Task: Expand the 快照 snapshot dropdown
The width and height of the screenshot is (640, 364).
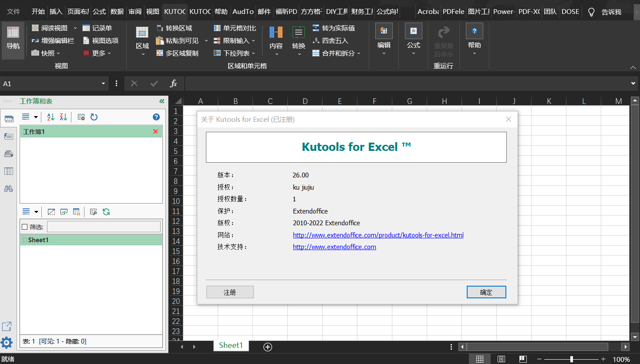Action: click(58, 53)
